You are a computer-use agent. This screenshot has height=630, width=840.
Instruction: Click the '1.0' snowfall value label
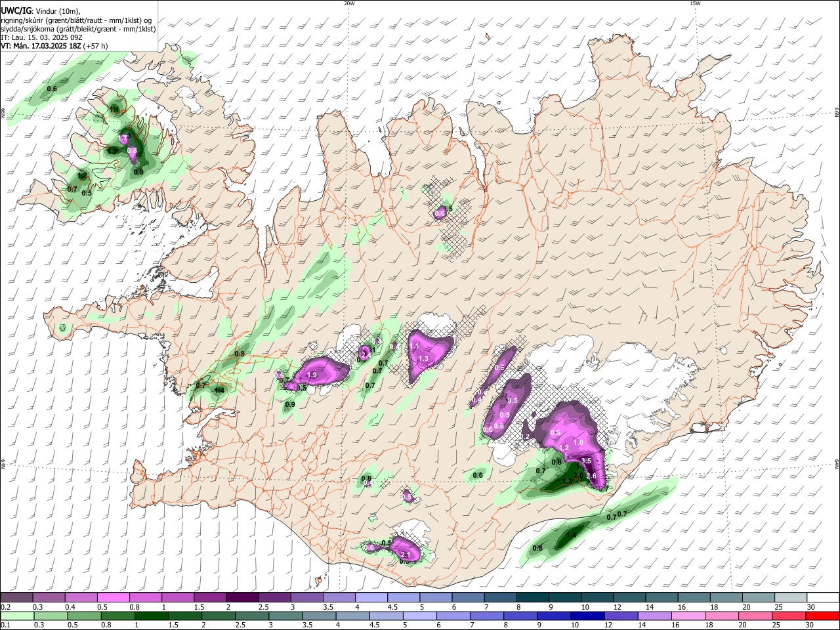click(x=578, y=443)
